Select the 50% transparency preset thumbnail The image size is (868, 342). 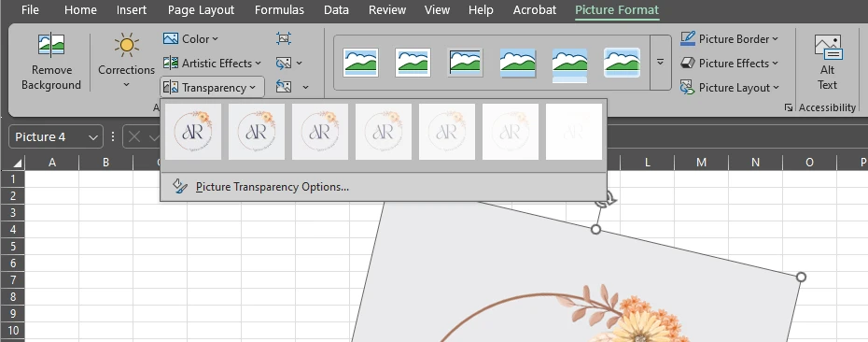pos(384,132)
